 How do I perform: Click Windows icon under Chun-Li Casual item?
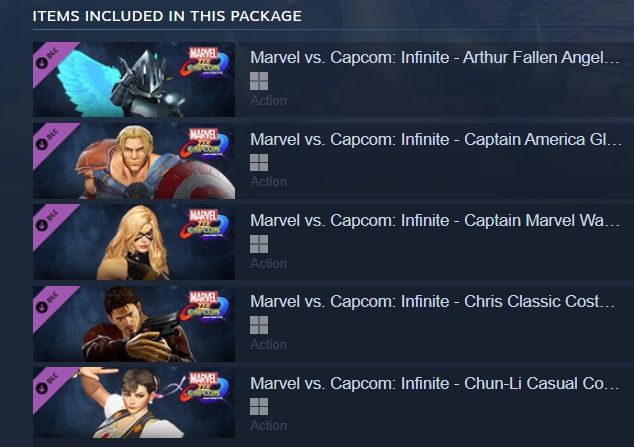click(x=259, y=406)
